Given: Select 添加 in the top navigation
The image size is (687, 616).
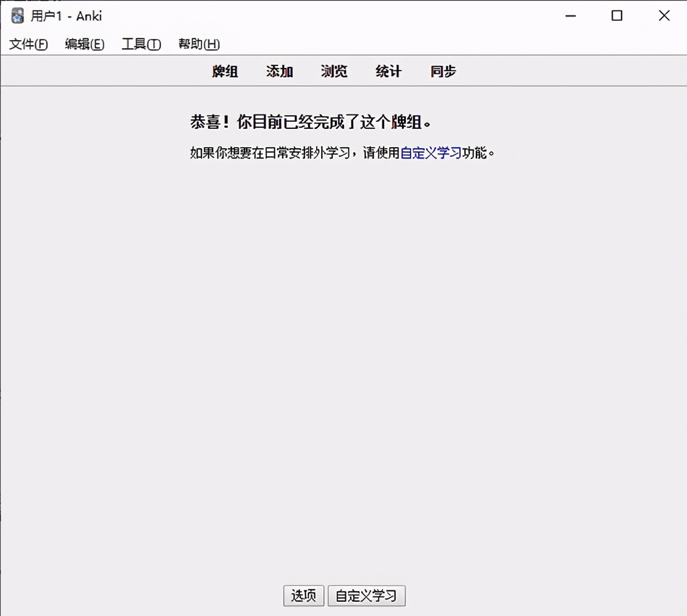Looking at the screenshot, I should pyautogui.click(x=279, y=71).
